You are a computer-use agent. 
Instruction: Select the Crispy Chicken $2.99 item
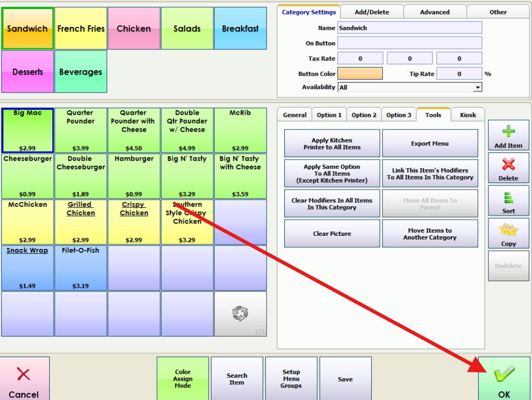click(x=134, y=222)
